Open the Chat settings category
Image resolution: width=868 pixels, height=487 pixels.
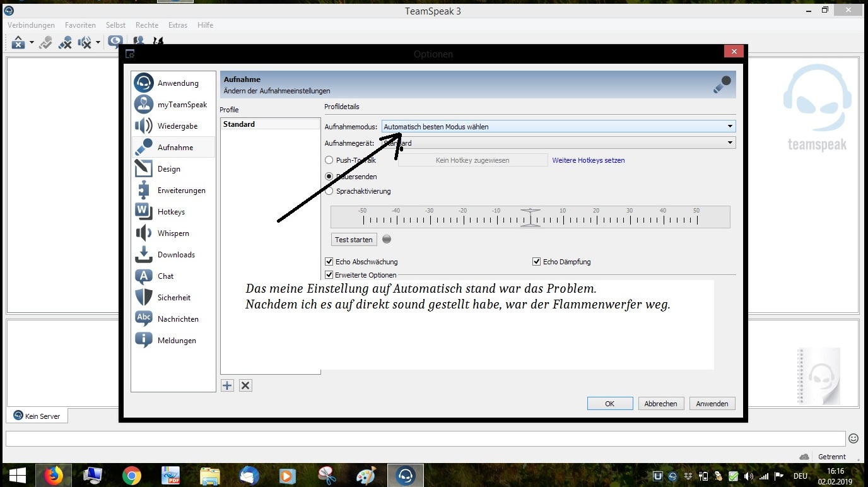pos(173,276)
